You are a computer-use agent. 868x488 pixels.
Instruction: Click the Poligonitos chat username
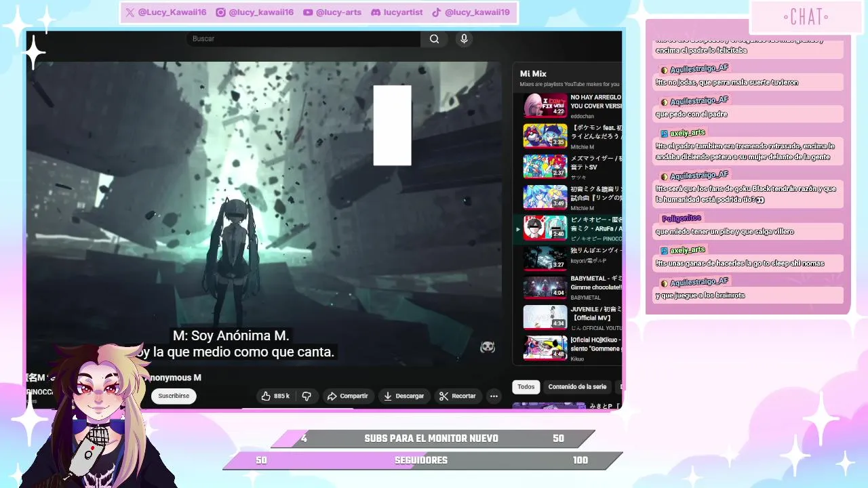(x=682, y=218)
